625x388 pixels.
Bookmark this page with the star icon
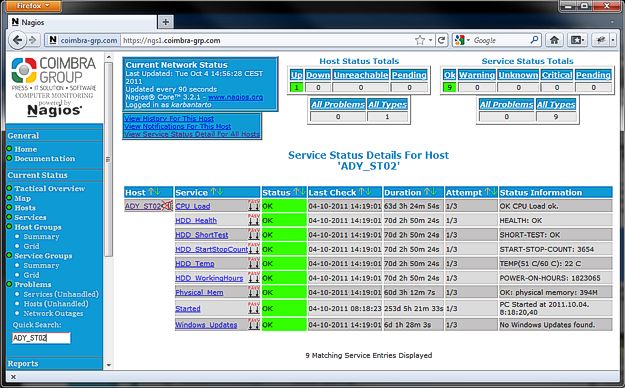coord(420,40)
